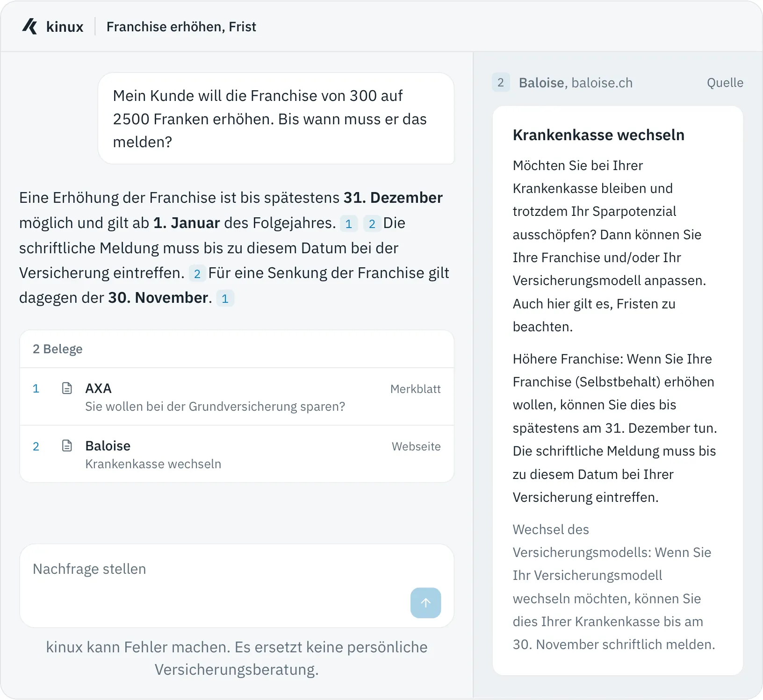Click the bold '31. Dezember' text

coord(393,198)
